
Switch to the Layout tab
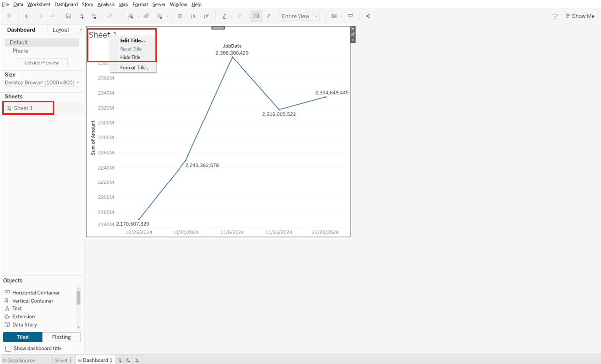[61, 30]
